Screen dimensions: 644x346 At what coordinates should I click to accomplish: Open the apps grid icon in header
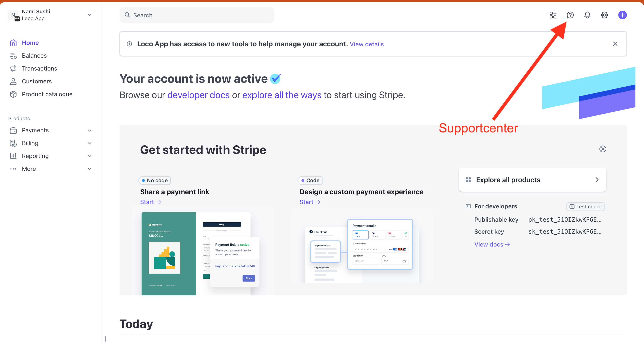[x=553, y=15]
